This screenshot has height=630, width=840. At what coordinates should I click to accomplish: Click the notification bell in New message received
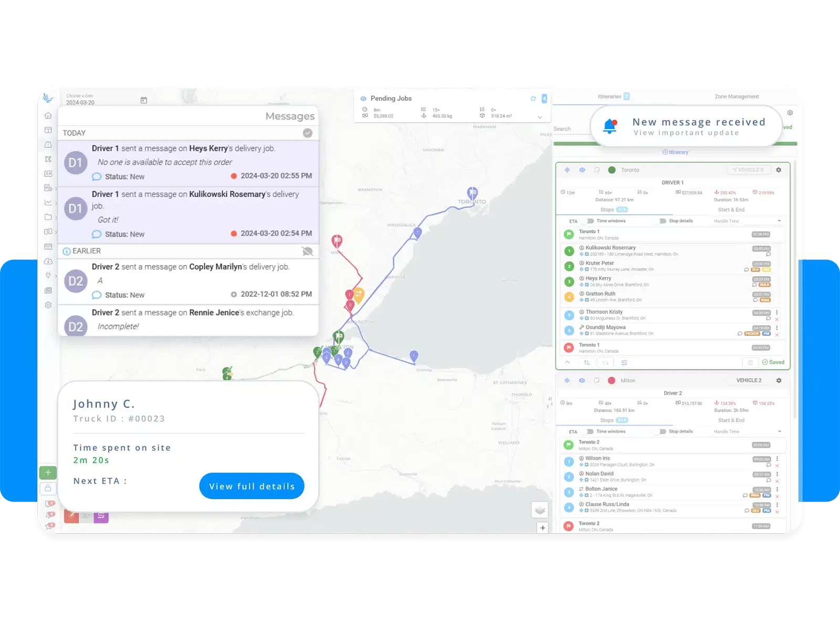click(x=610, y=125)
